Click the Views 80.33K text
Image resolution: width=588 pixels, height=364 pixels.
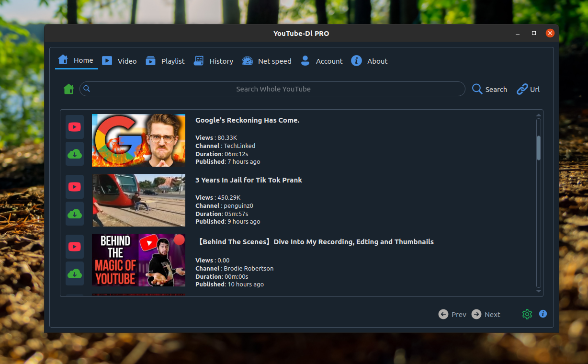click(x=216, y=137)
